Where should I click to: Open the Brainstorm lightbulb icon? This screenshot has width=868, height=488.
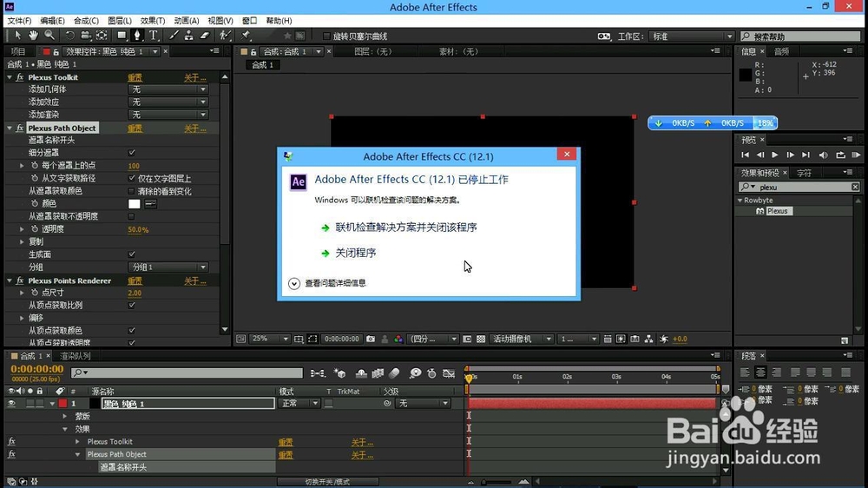(415, 373)
